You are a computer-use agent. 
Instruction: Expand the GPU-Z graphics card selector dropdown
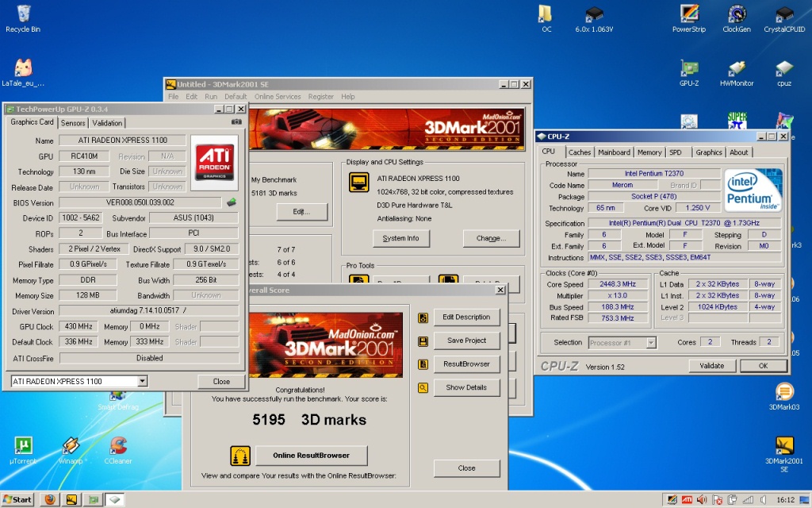point(143,382)
